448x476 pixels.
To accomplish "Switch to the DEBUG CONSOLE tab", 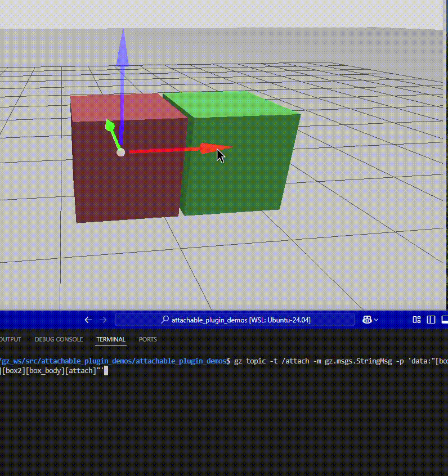I will [x=59, y=339].
